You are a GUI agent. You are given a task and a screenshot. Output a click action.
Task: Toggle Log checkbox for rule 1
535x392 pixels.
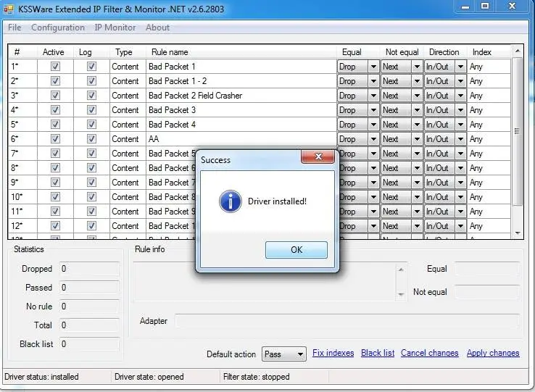click(x=91, y=66)
